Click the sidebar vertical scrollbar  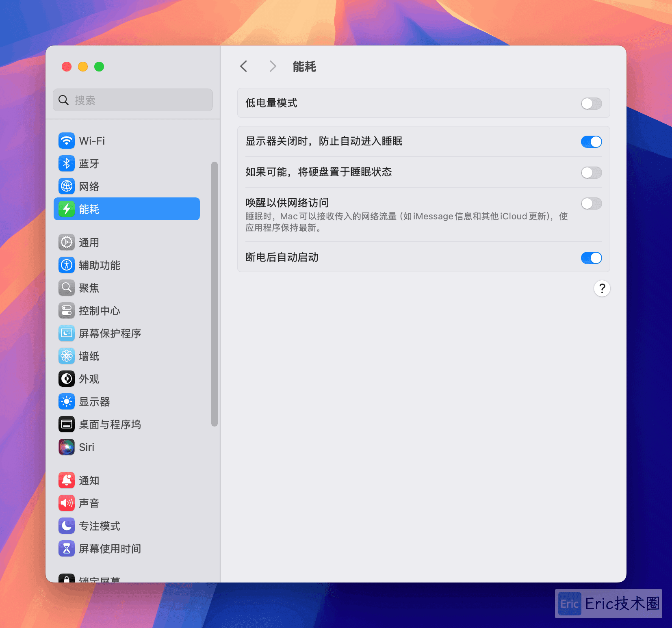click(x=215, y=294)
